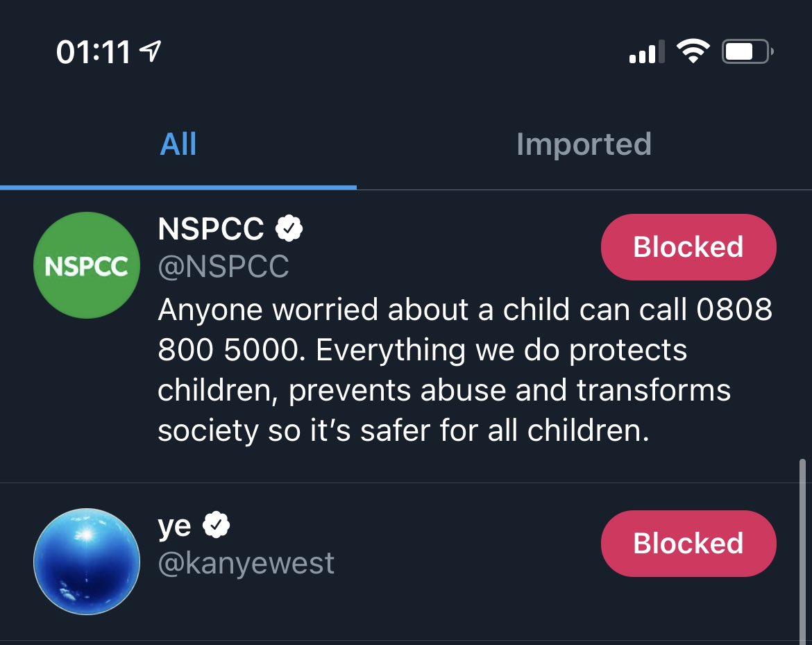Tap the verified badge beside NSPCC

[x=289, y=228]
